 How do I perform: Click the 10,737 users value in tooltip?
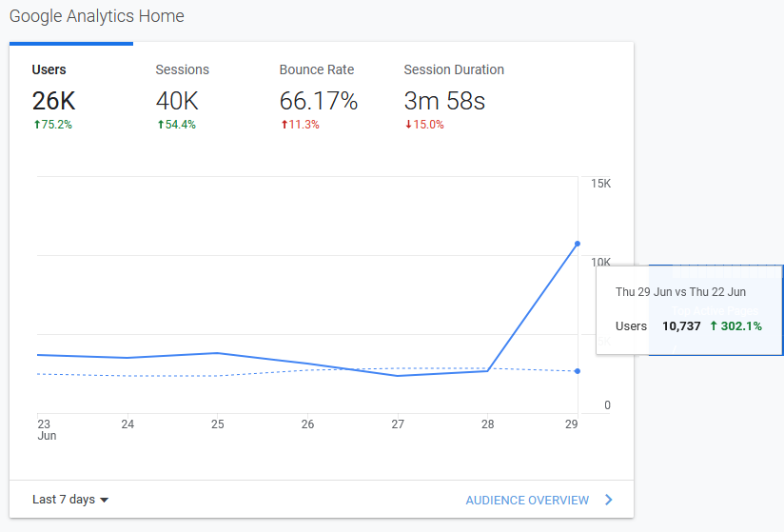click(681, 326)
